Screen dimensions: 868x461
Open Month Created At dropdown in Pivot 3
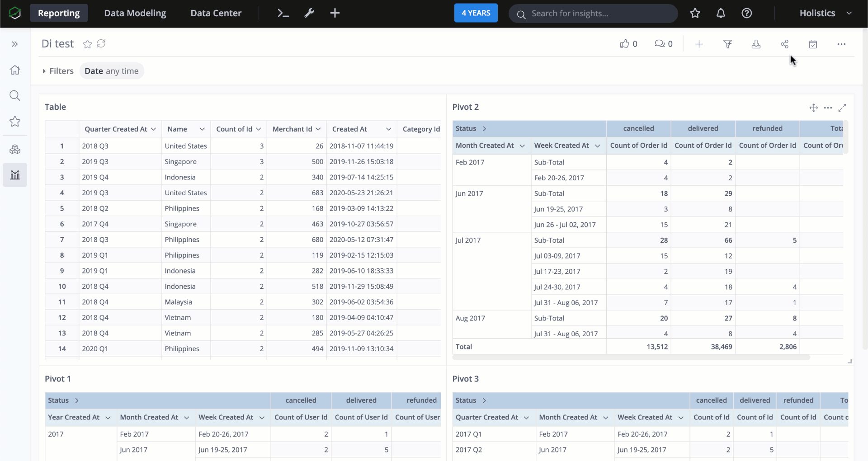click(606, 418)
